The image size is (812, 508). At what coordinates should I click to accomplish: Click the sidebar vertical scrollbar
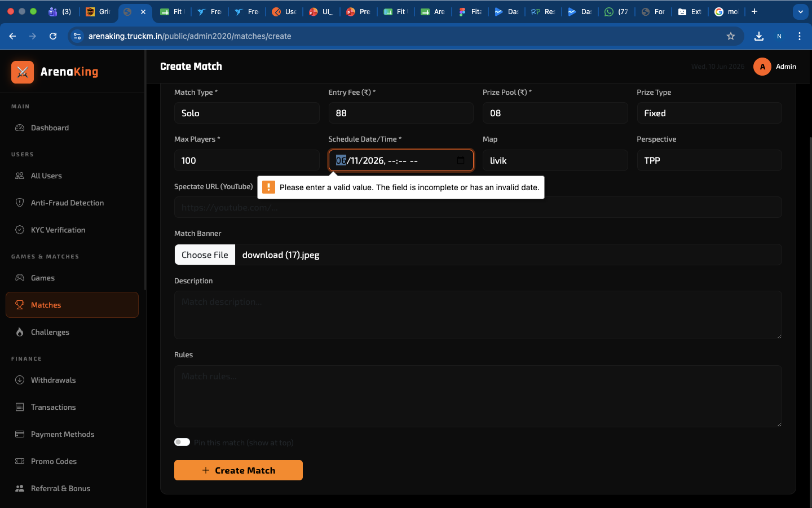coord(145,169)
